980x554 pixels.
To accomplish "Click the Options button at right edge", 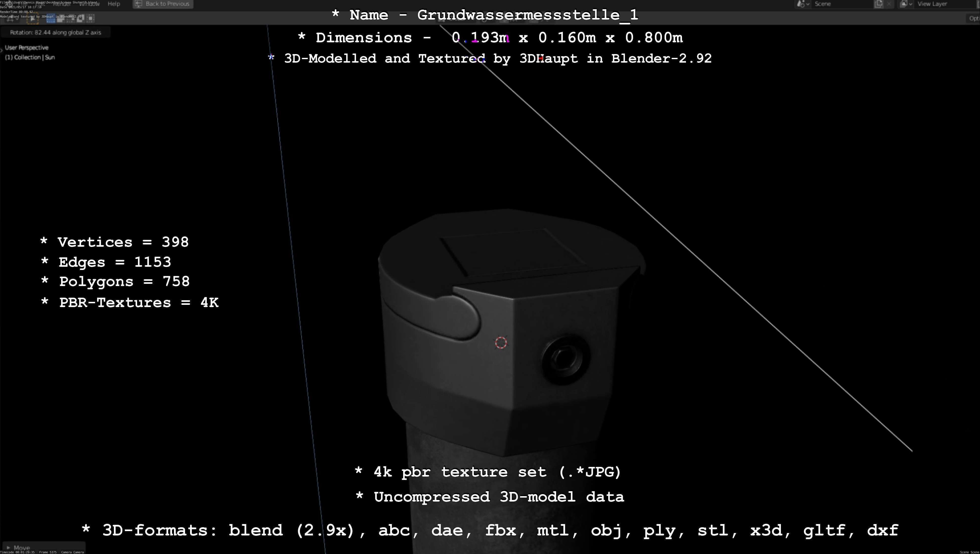I will 973,18.
